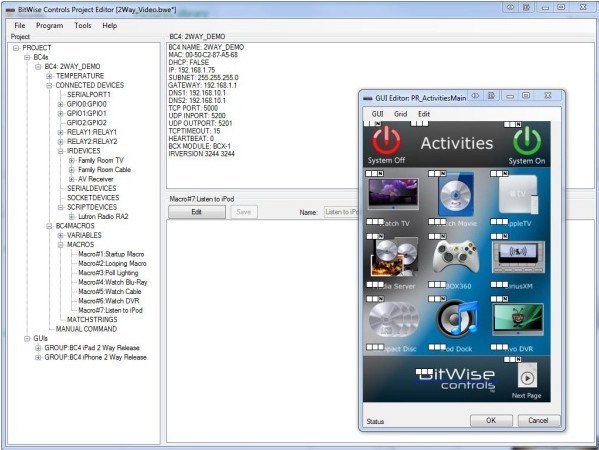599x450 pixels.
Task: Select the AppleTV device icon
Action: tap(518, 195)
